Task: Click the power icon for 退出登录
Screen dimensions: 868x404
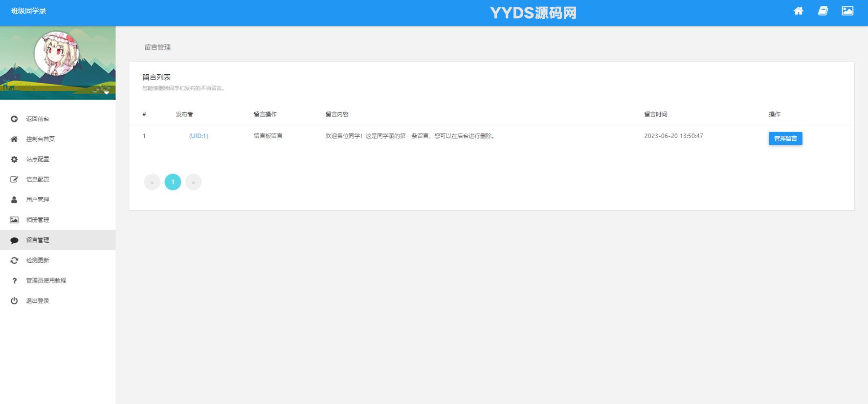Action: coord(14,301)
